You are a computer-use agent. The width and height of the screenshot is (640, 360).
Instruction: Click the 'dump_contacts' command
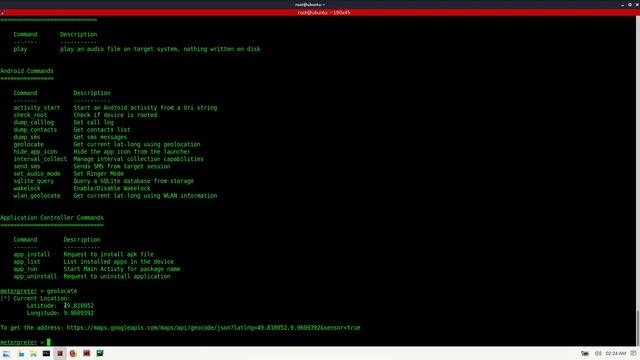pos(35,130)
